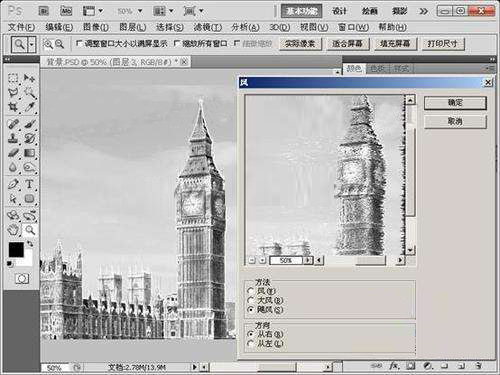Select the 大风 (Blast) method radio
The height and width of the screenshot is (375, 500).
(x=251, y=300)
